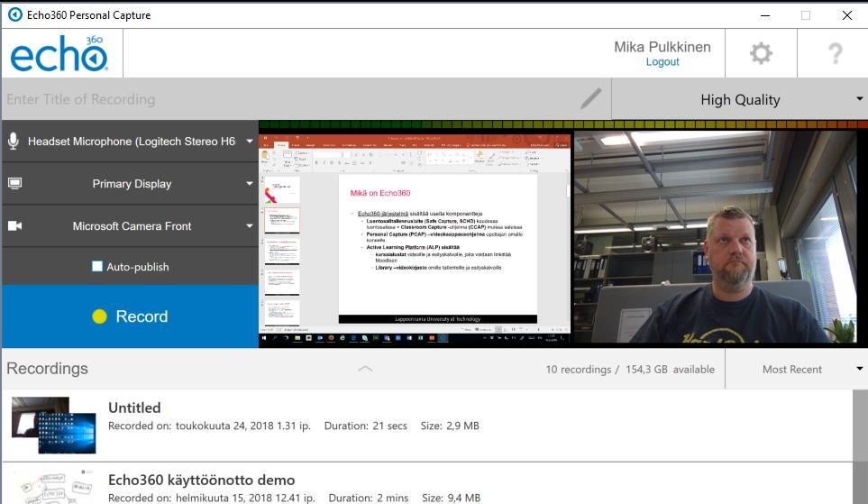Click Untitled's Duration: 21 secs text

point(365,426)
